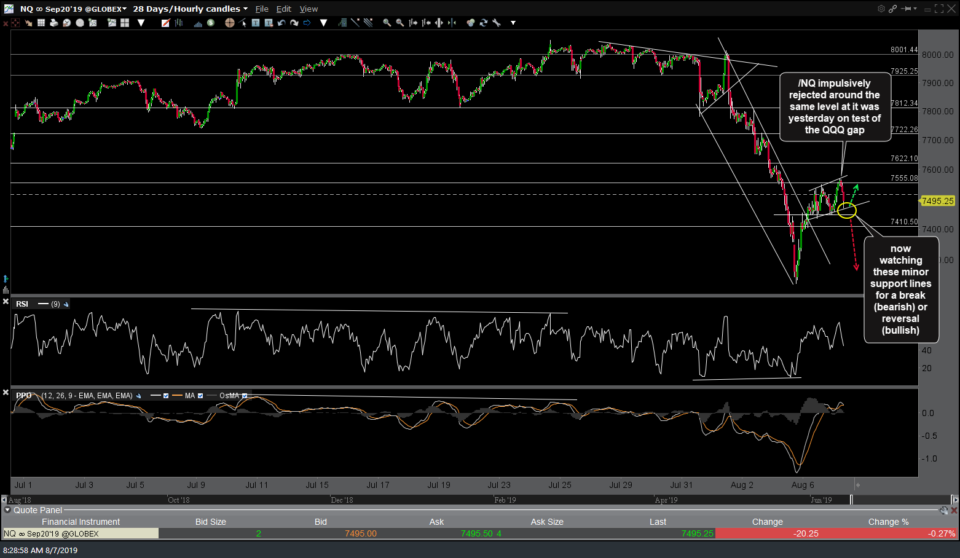The width and height of the screenshot is (960, 558).
Task: Click the Bid column header
Action: click(320, 522)
